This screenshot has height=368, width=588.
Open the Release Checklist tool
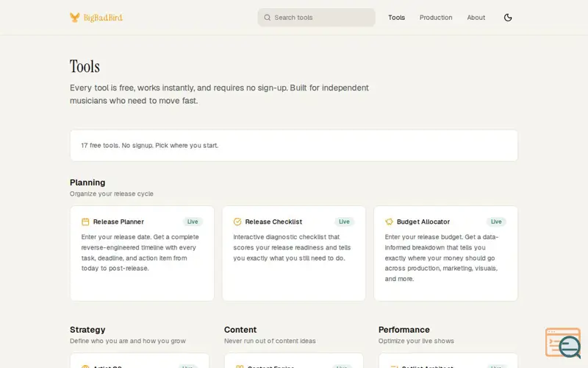point(273,222)
